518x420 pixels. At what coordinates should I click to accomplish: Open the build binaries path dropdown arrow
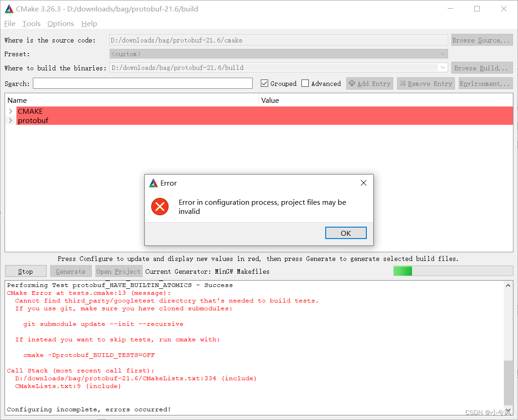tap(443, 68)
